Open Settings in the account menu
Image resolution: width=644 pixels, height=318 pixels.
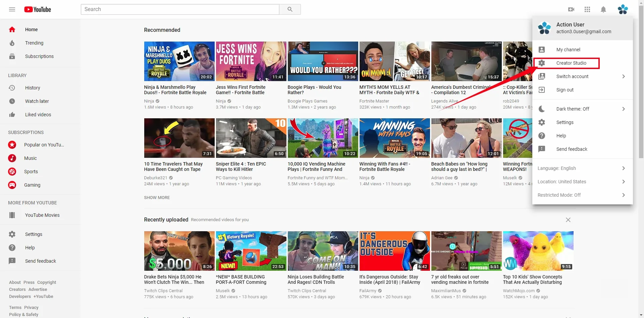click(x=583, y=122)
